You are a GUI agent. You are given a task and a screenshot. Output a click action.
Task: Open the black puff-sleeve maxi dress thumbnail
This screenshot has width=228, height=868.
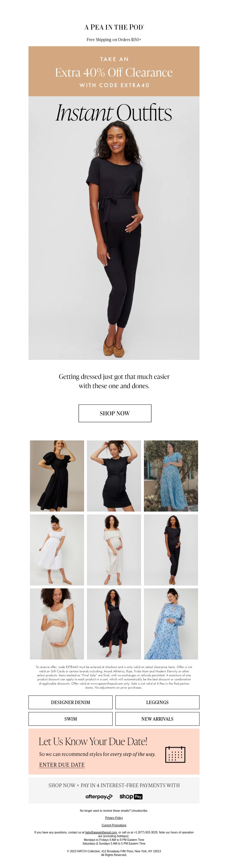pyautogui.click(x=57, y=476)
